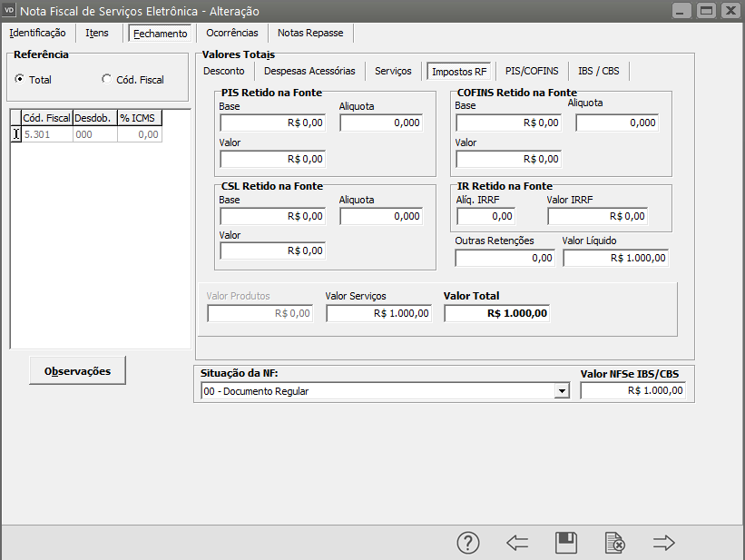Go back with the left arrow icon
The width and height of the screenshot is (745, 560).
click(x=517, y=543)
